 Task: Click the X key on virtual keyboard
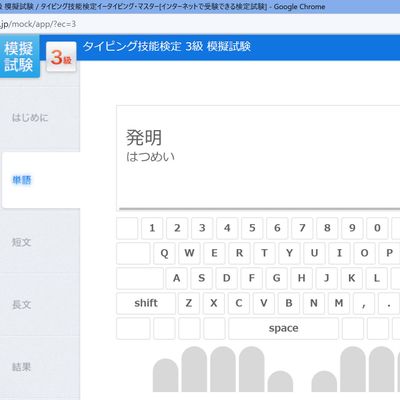point(214,303)
